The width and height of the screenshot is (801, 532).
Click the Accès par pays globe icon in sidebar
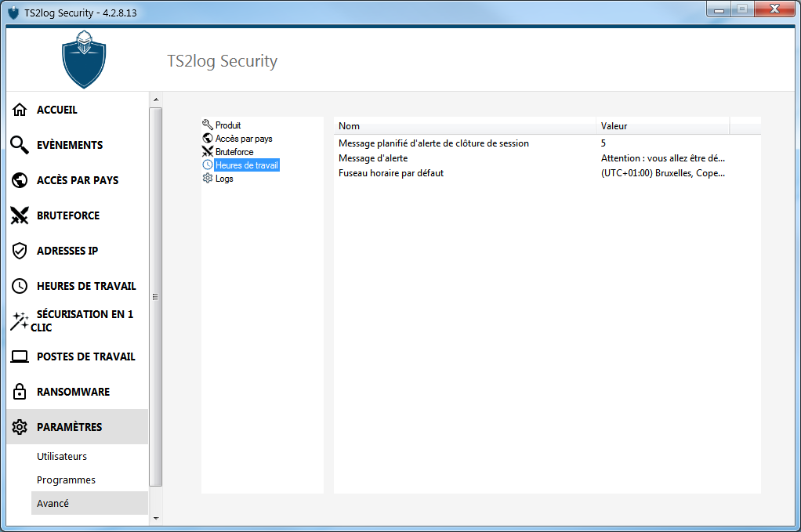(x=20, y=180)
